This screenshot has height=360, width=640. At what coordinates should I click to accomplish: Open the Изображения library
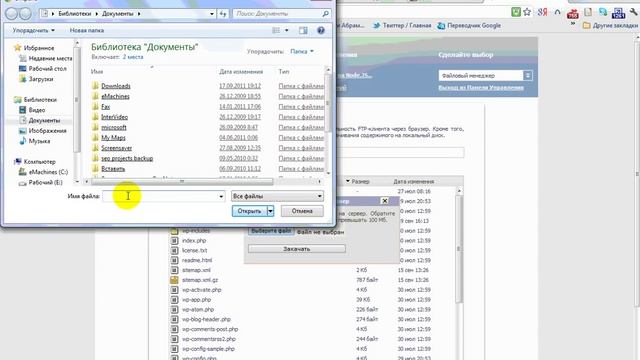click(x=42, y=131)
